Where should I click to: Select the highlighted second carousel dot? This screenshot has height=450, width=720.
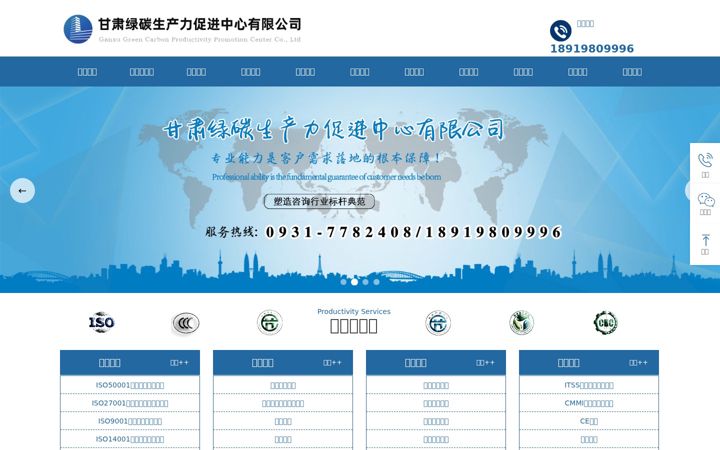point(354,282)
